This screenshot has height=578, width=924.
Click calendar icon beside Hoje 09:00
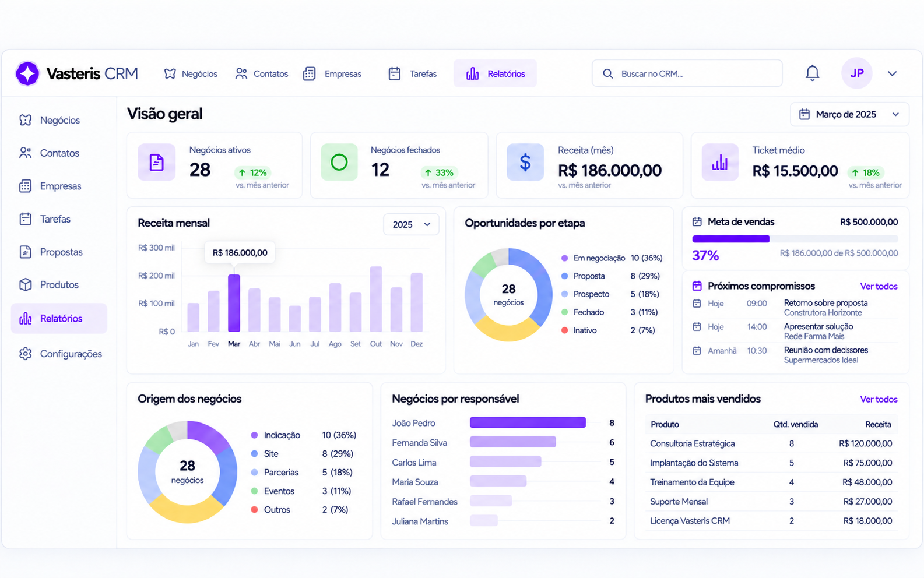click(x=697, y=304)
